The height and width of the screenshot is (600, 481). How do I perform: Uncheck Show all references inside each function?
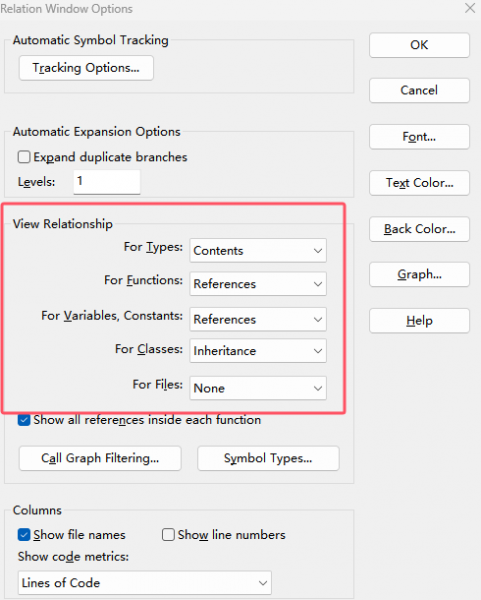[24, 420]
